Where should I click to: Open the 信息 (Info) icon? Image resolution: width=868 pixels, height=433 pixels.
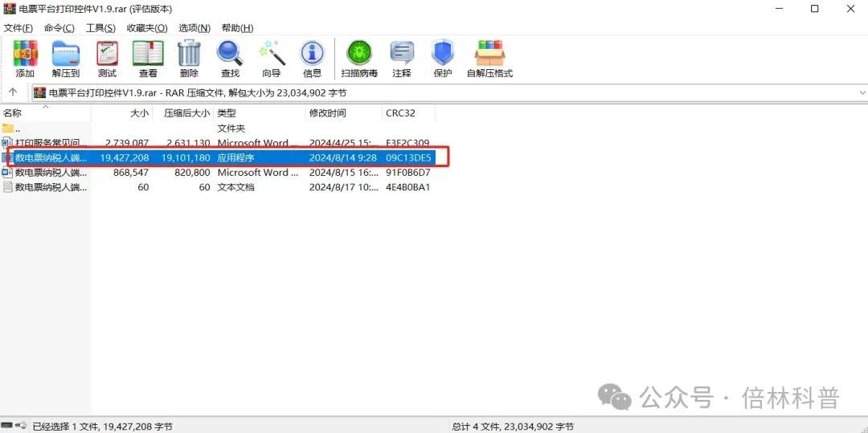coord(312,54)
